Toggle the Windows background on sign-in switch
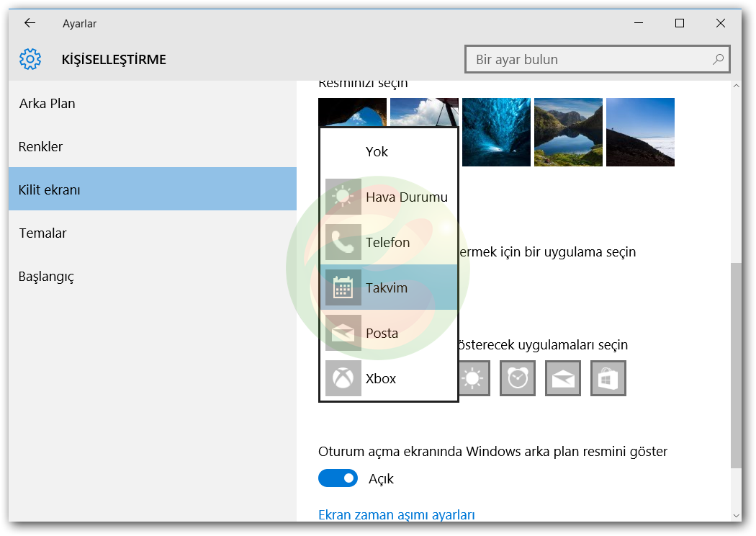 338,478
